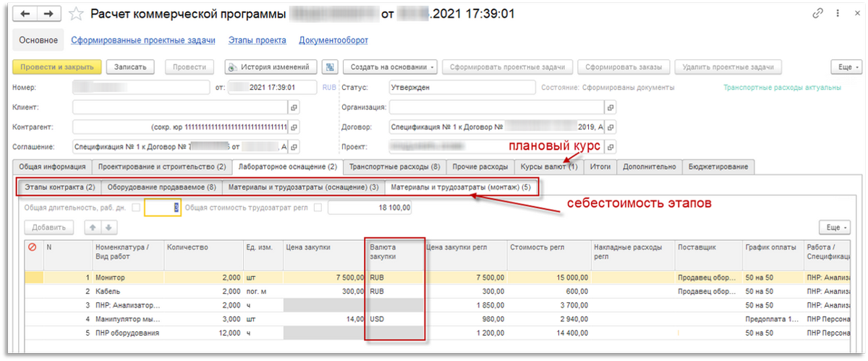The image size is (868, 361).
Task: Click the back navigation arrow
Action: pos(25,14)
